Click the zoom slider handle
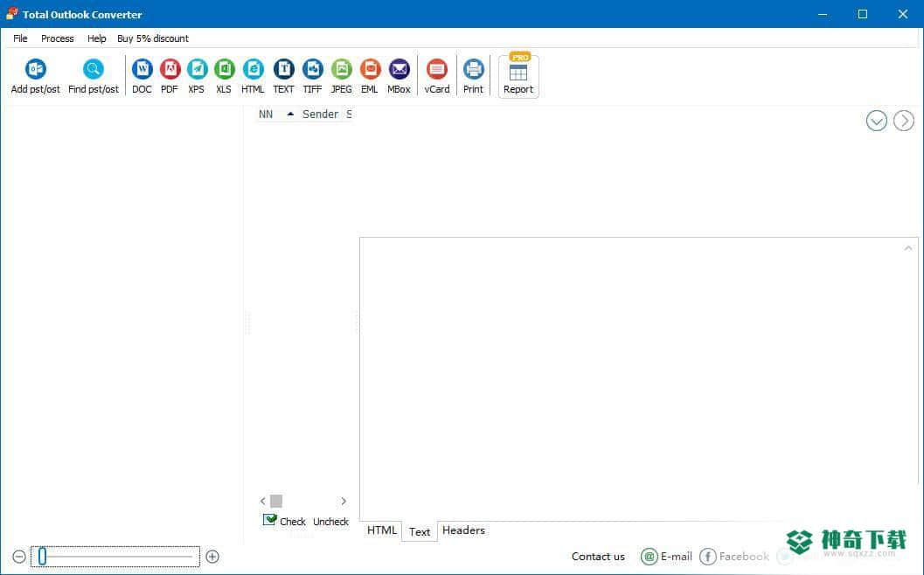This screenshot has height=575, width=924. (42, 556)
